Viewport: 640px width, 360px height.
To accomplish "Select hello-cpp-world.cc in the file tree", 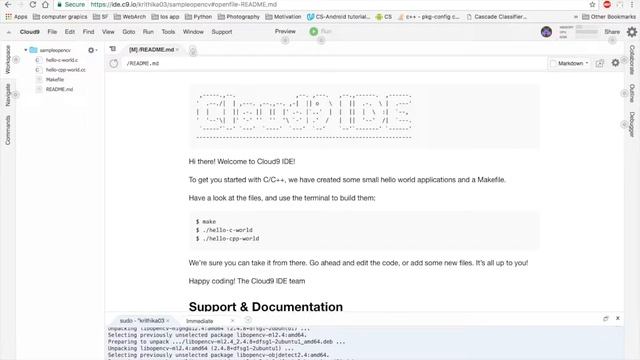I will [65, 70].
